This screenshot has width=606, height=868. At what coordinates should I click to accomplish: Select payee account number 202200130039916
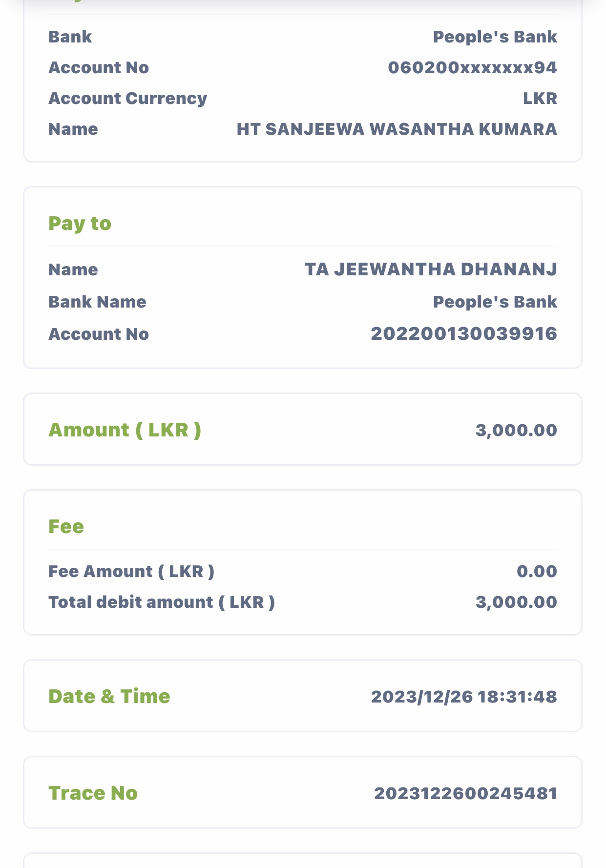[x=463, y=334]
